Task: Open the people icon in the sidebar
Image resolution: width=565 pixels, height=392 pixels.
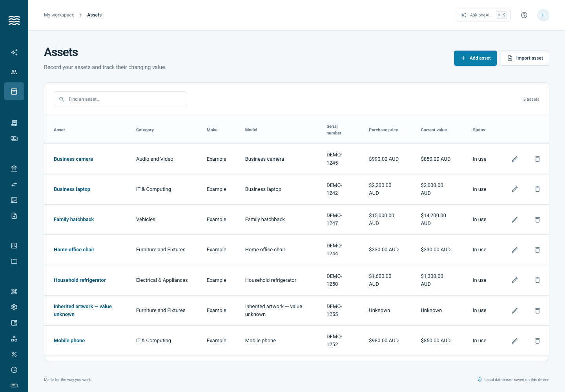Action: 14,72
